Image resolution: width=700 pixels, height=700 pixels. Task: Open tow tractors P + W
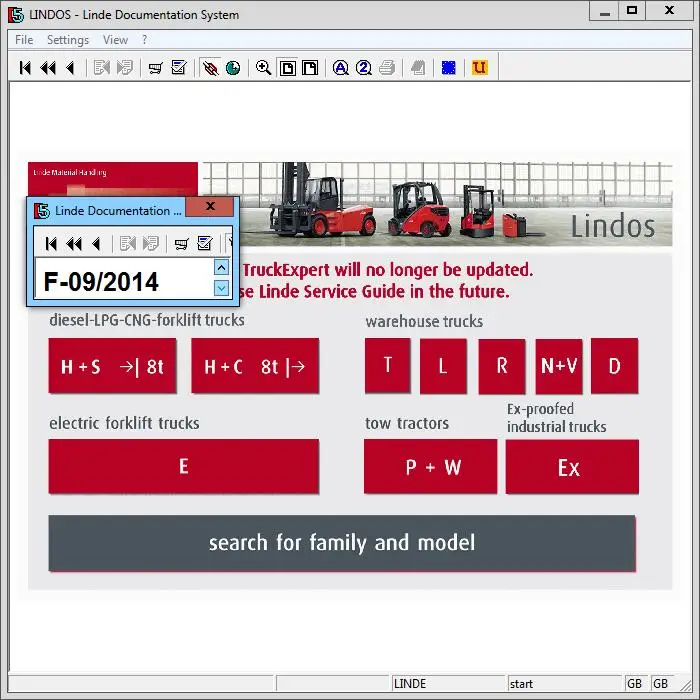click(x=430, y=467)
